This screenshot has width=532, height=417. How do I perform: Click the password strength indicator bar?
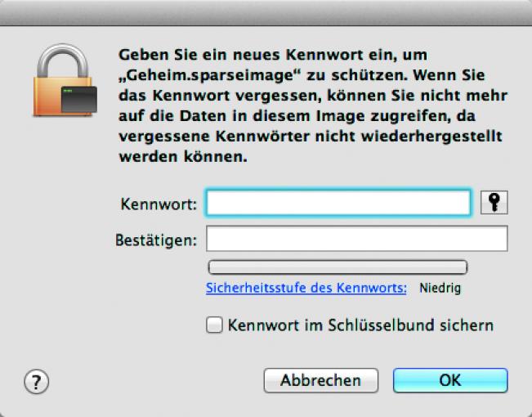338,267
